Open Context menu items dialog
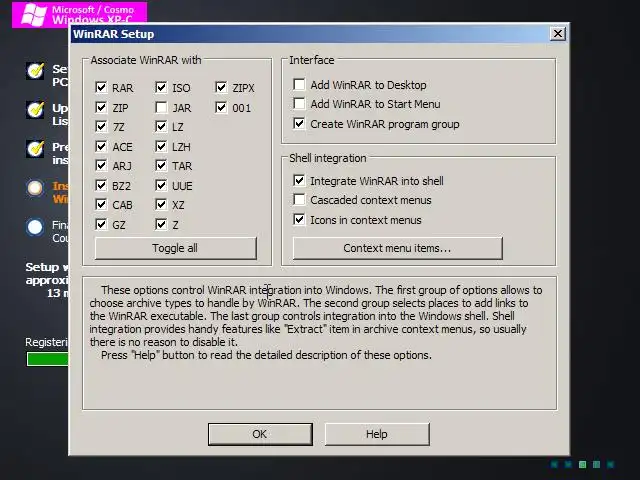 tap(398, 248)
